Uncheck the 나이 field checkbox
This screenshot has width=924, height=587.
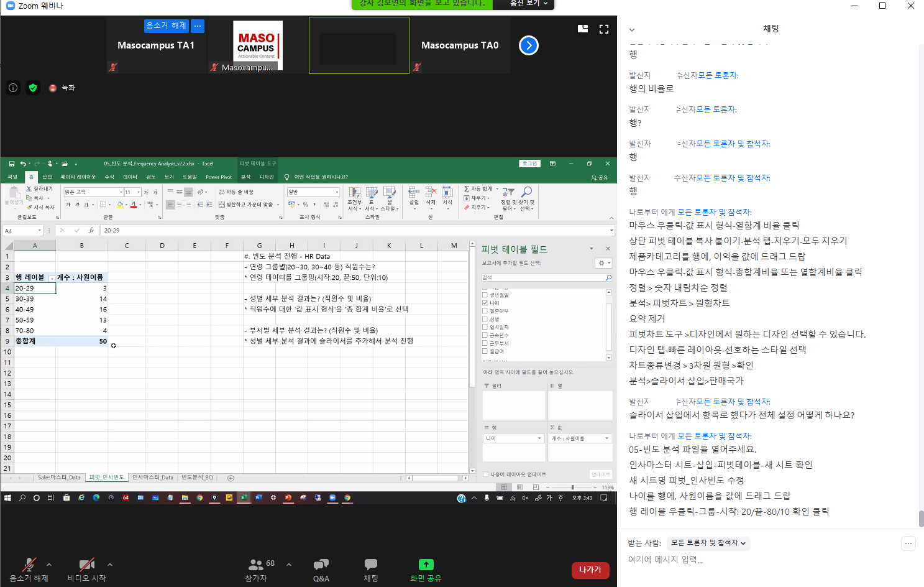(x=485, y=303)
